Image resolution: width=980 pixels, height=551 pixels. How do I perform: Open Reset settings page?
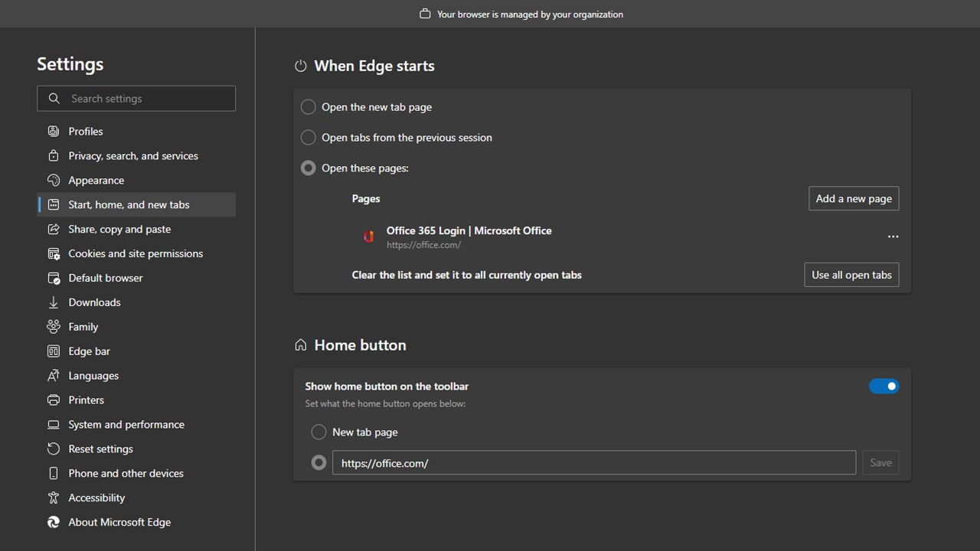pyautogui.click(x=136, y=449)
